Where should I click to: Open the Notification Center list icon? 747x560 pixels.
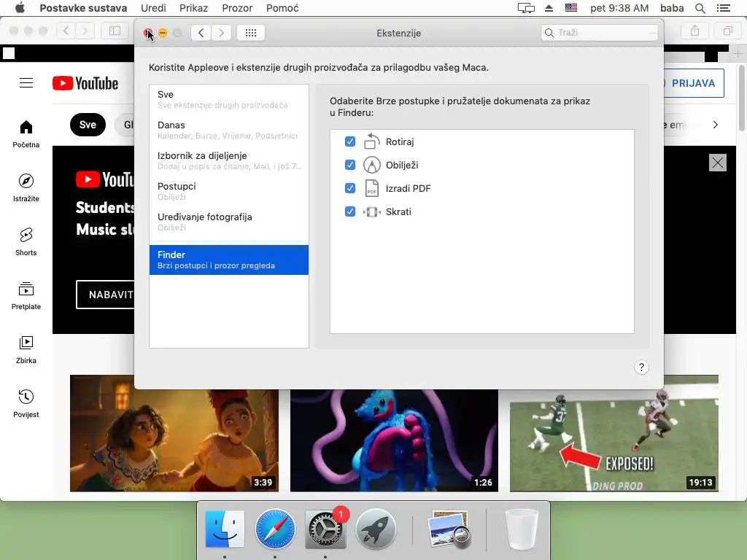pyautogui.click(x=723, y=8)
